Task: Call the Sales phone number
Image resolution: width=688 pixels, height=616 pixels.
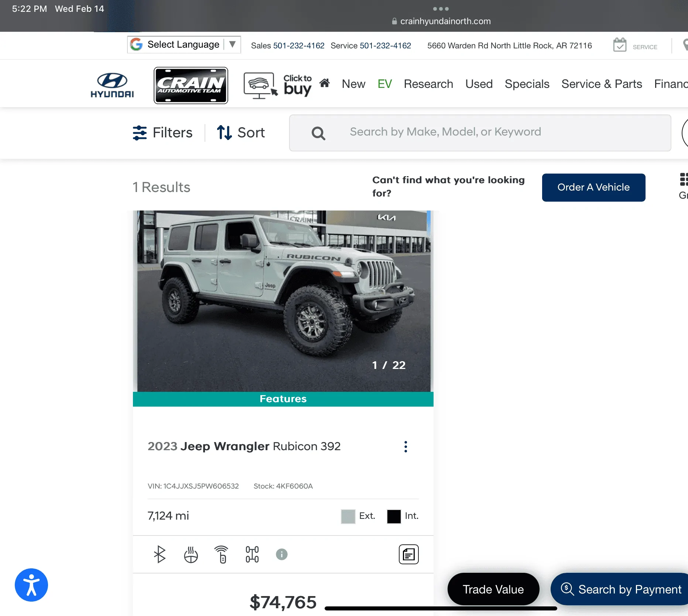Action: tap(299, 45)
